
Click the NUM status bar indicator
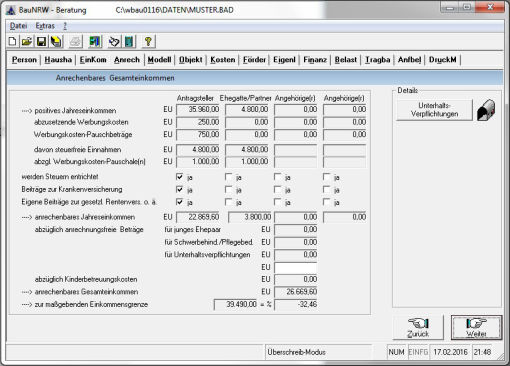396,352
